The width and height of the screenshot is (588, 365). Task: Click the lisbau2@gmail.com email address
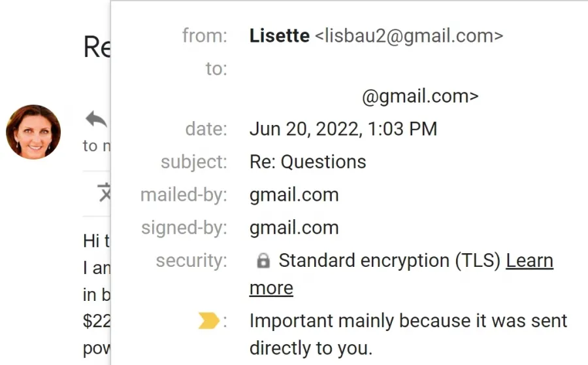pos(409,36)
